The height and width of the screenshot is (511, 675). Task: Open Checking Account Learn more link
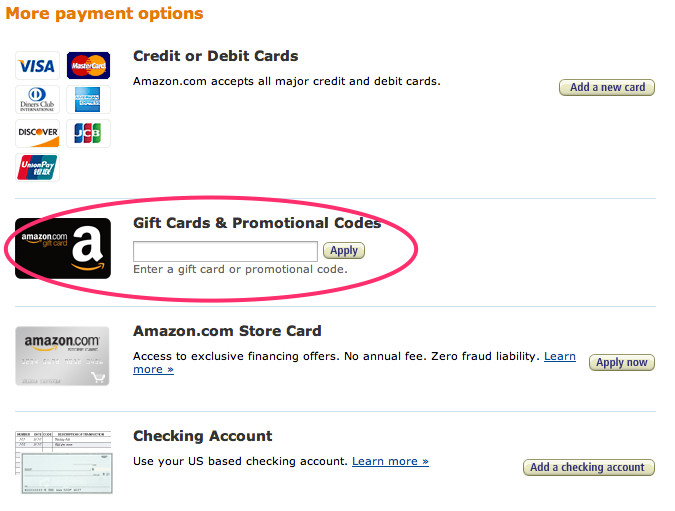[390, 462]
